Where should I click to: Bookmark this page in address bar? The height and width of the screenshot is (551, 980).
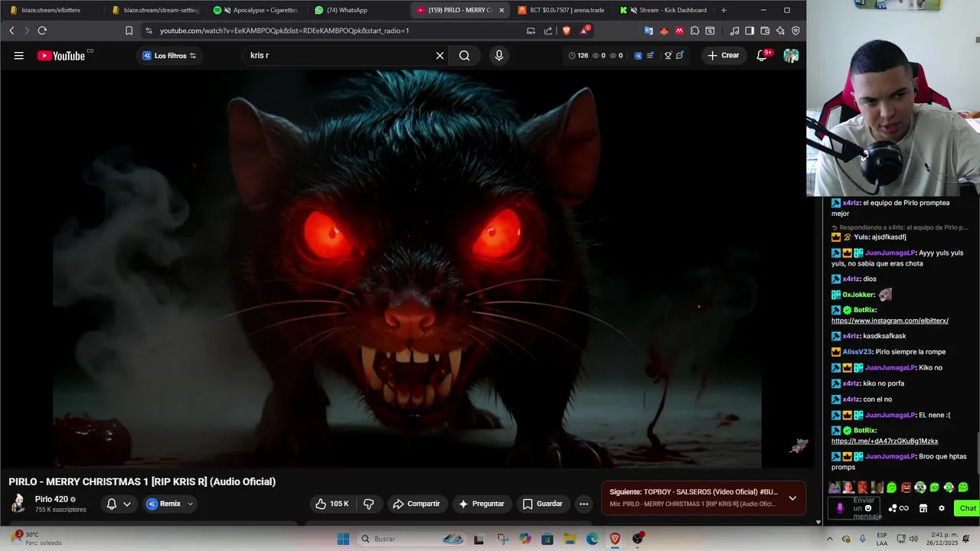[129, 31]
